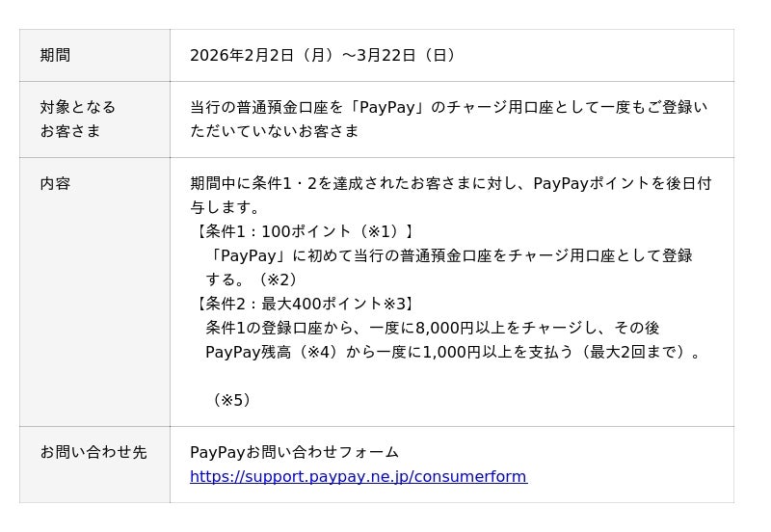Click the PayPayお問い合わせフォーム text
This screenshot has width=771, height=532.
click(294, 452)
